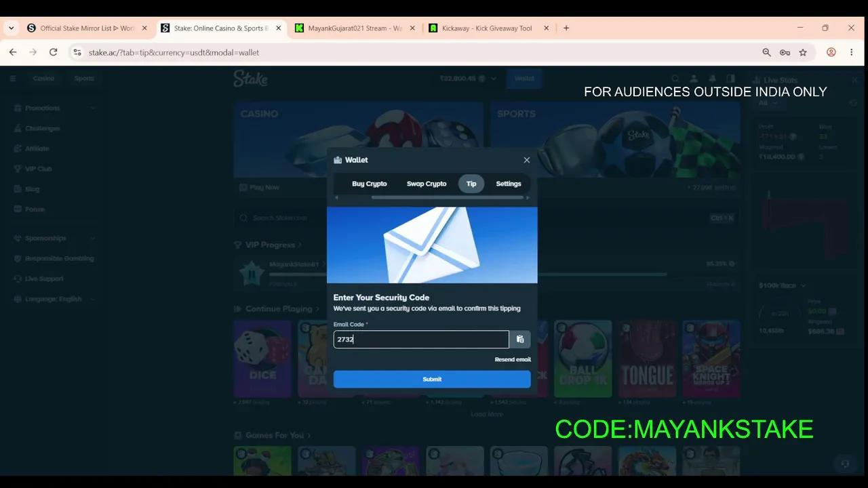The image size is (868, 488).
Task: Click the wallet tabs horizontal scrollbar
Action: tap(448, 197)
